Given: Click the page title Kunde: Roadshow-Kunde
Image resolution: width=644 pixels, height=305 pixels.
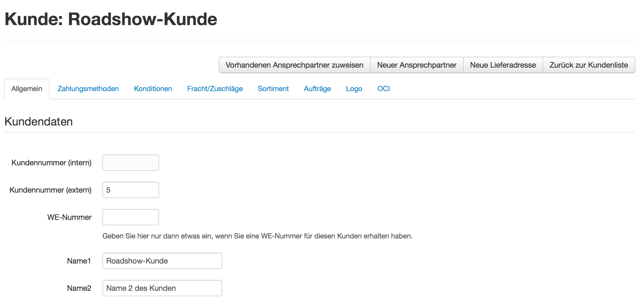Looking at the screenshot, I should [x=111, y=19].
